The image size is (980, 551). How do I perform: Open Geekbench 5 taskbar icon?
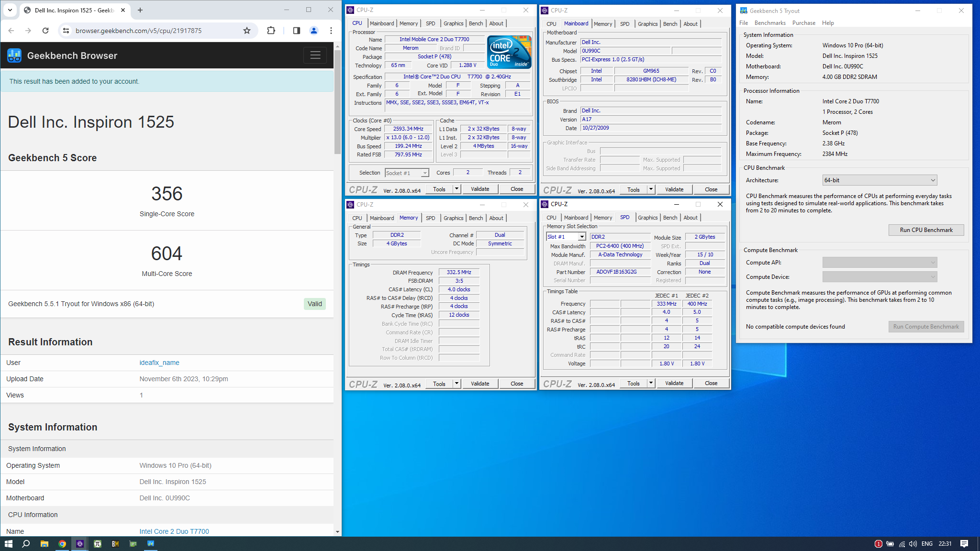(x=151, y=544)
